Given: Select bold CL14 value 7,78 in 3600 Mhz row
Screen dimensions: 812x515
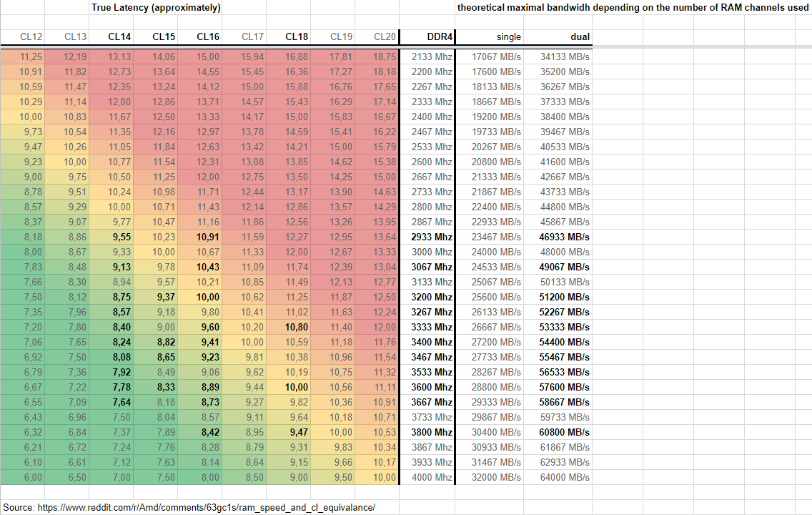Looking at the screenshot, I should (112, 387).
